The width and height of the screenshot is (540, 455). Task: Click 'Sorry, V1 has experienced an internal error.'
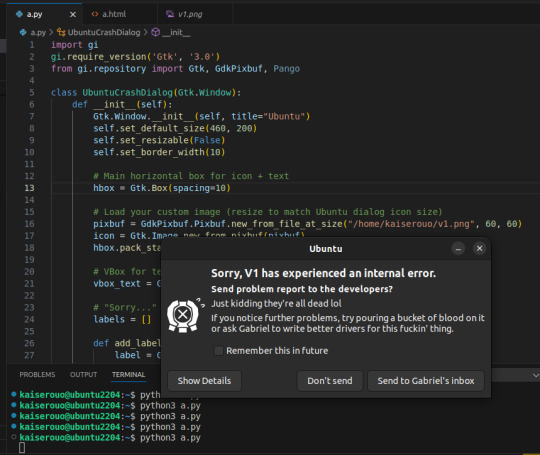click(x=323, y=273)
